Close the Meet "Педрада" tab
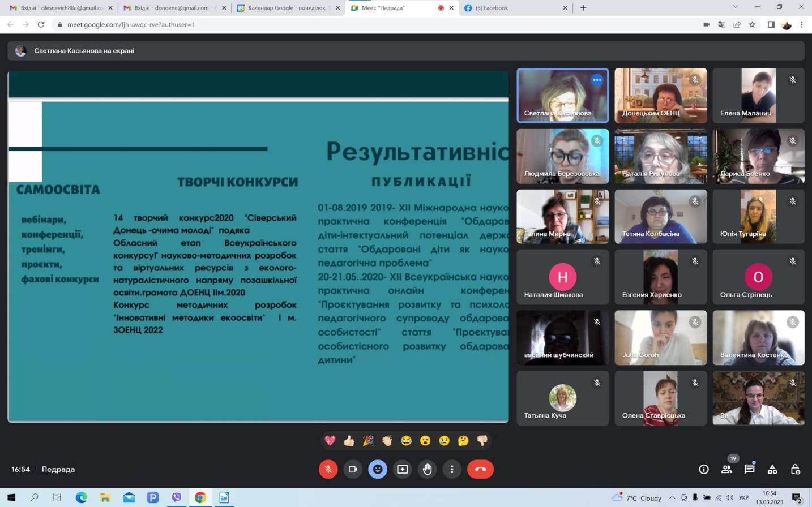Viewport: 812px width, 507px height. coord(451,8)
